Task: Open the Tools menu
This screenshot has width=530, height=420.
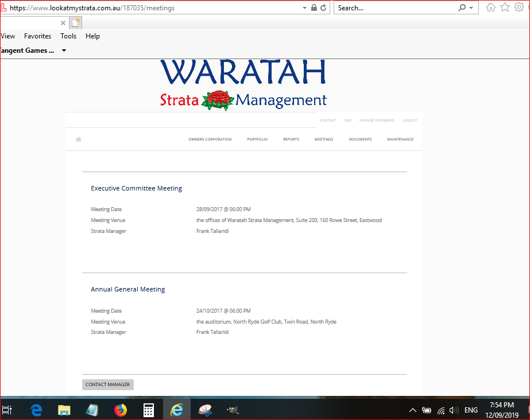Action: tap(68, 36)
